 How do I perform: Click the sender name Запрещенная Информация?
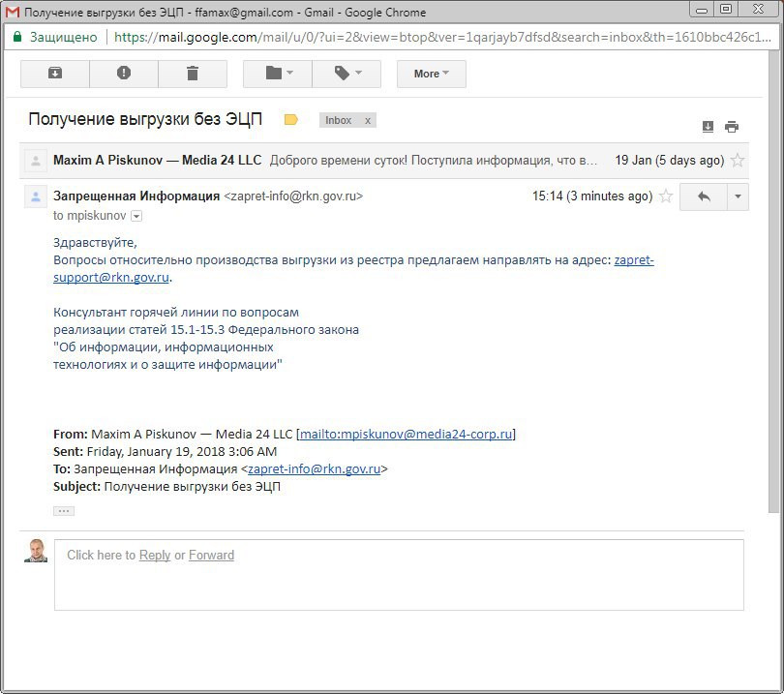[136, 196]
